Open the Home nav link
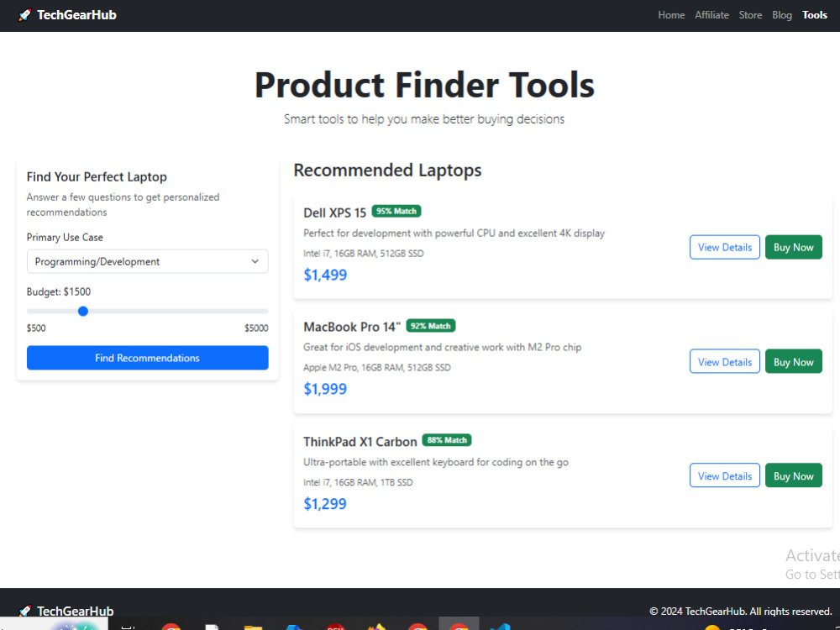The image size is (840, 630). coord(671,15)
